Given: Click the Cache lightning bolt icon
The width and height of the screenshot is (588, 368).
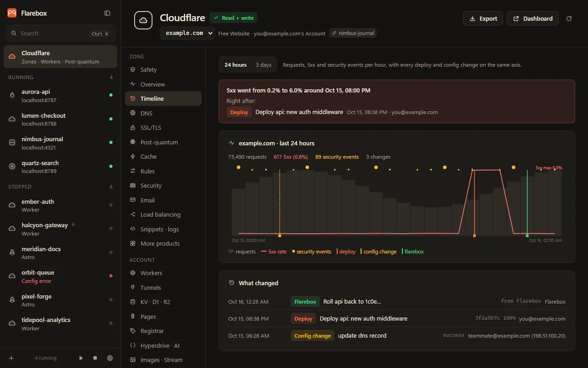Looking at the screenshot, I should point(133,156).
